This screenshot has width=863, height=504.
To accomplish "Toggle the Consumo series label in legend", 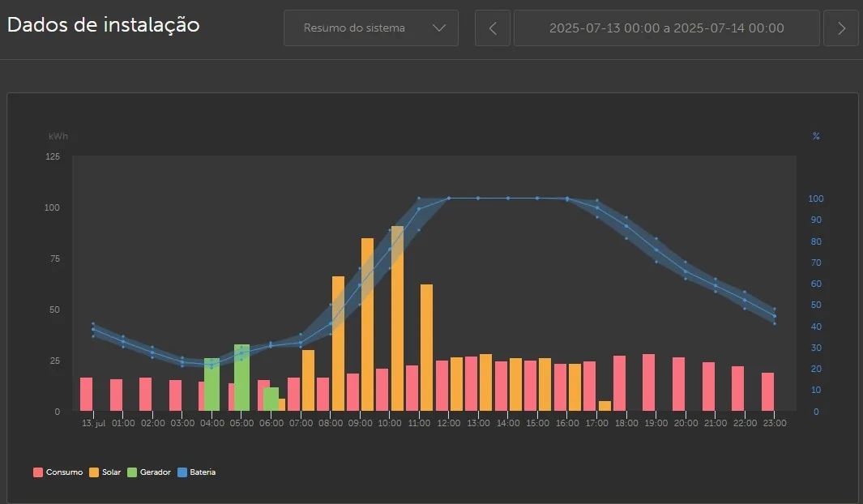I will (x=64, y=472).
